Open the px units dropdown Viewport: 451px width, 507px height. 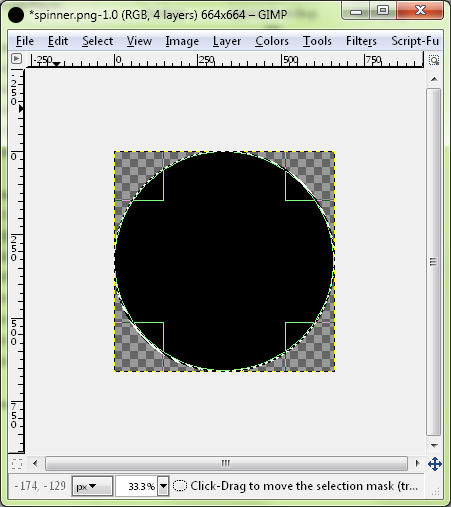click(x=92, y=486)
